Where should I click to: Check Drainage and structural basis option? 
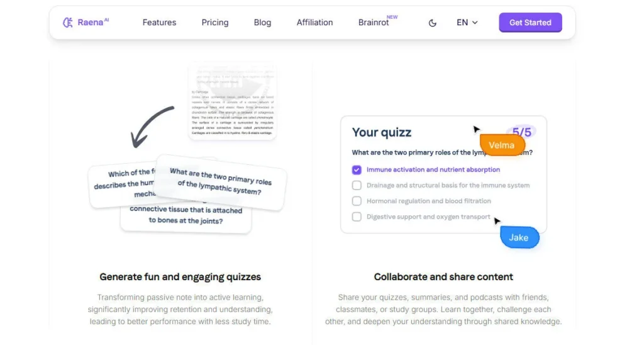(x=357, y=186)
